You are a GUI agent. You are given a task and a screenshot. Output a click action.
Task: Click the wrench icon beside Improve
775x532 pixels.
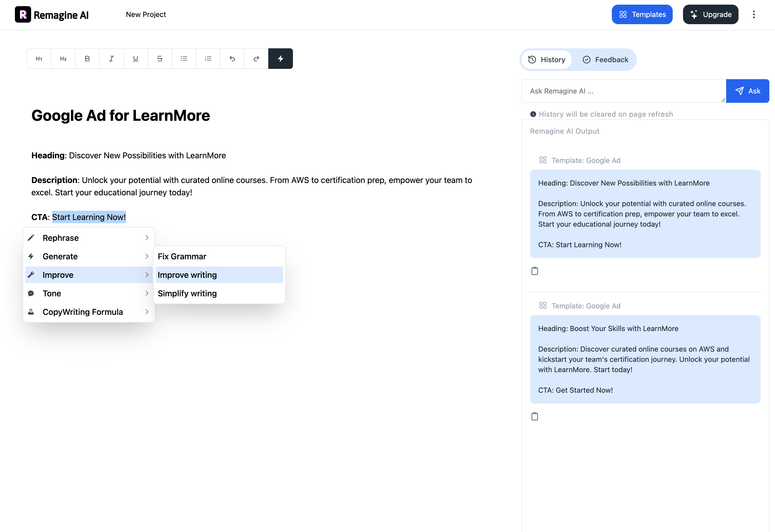pos(31,275)
